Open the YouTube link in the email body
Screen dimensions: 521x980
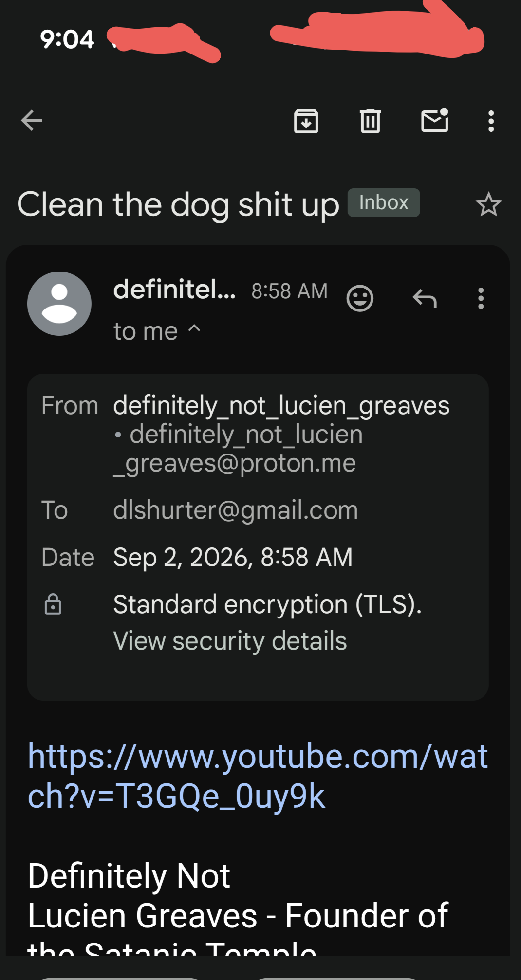pos(258,777)
